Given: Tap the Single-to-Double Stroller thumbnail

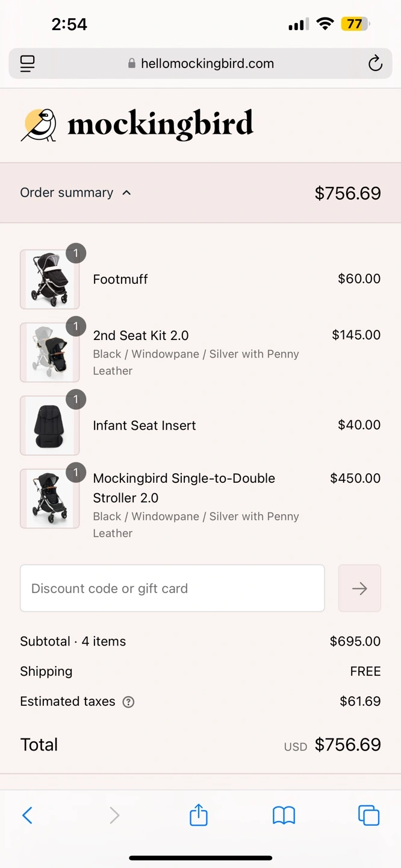Looking at the screenshot, I should 50,498.
